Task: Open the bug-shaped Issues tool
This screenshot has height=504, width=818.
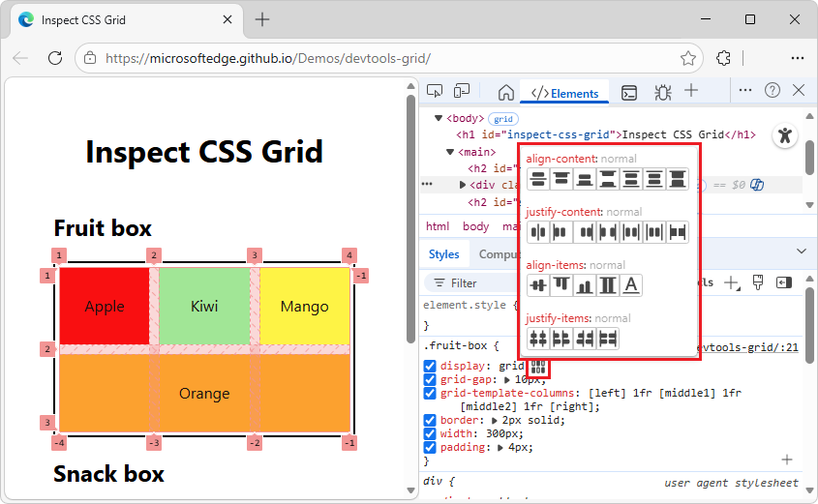Action: click(662, 92)
